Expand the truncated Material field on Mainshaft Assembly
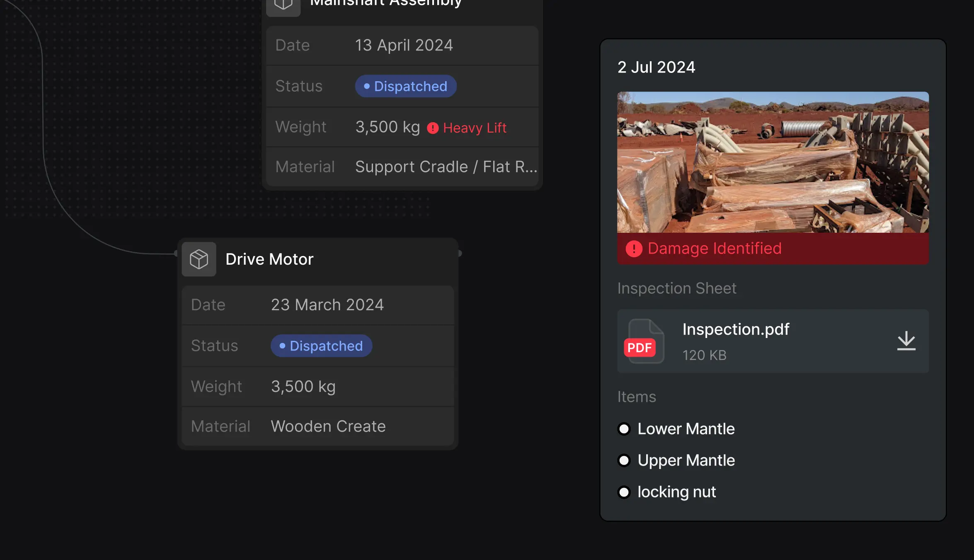Screen dimensions: 974x560 pyautogui.click(x=446, y=167)
